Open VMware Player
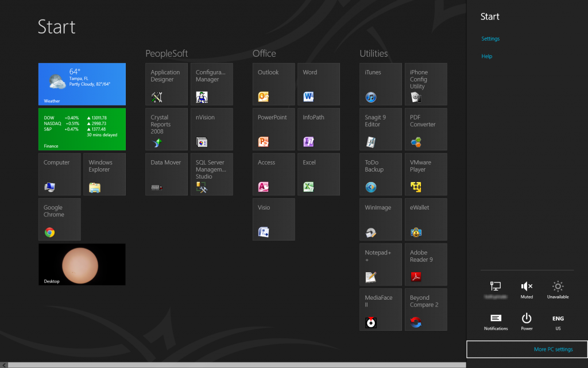588x368 pixels. 425,174
